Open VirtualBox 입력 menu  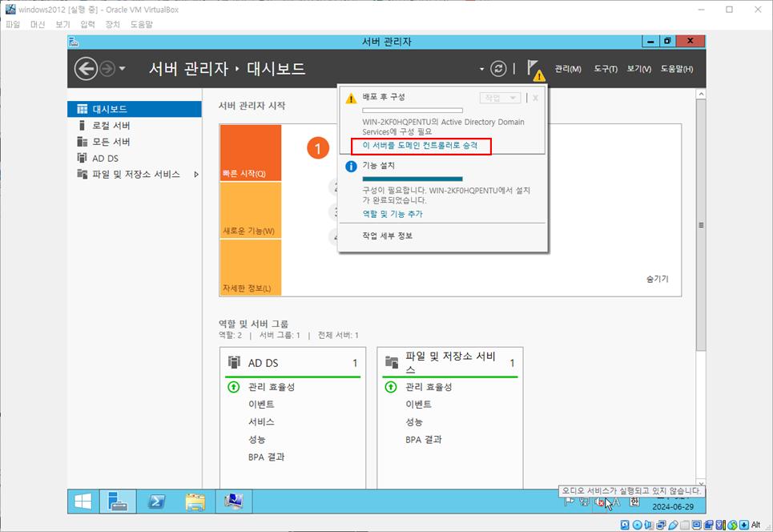pyautogui.click(x=87, y=24)
